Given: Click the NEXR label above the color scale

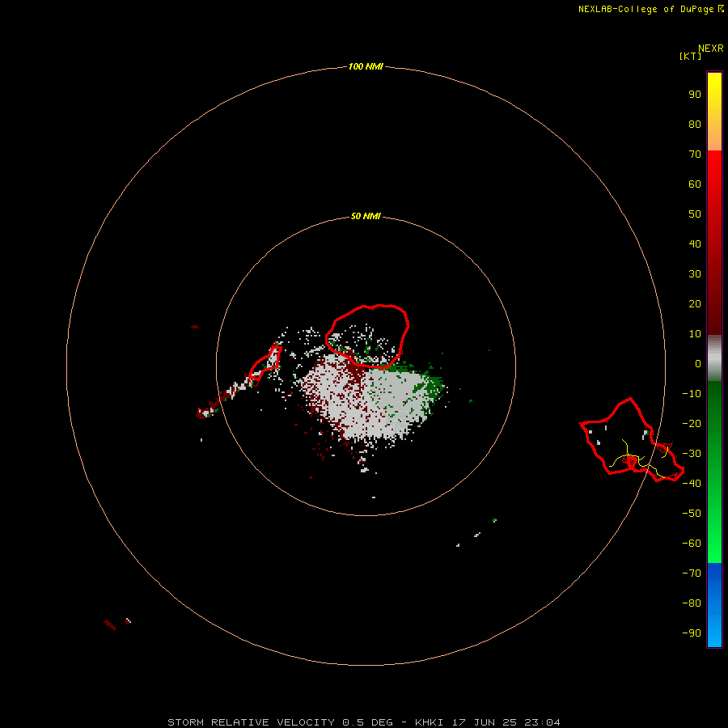Looking at the screenshot, I should click(710, 49).
